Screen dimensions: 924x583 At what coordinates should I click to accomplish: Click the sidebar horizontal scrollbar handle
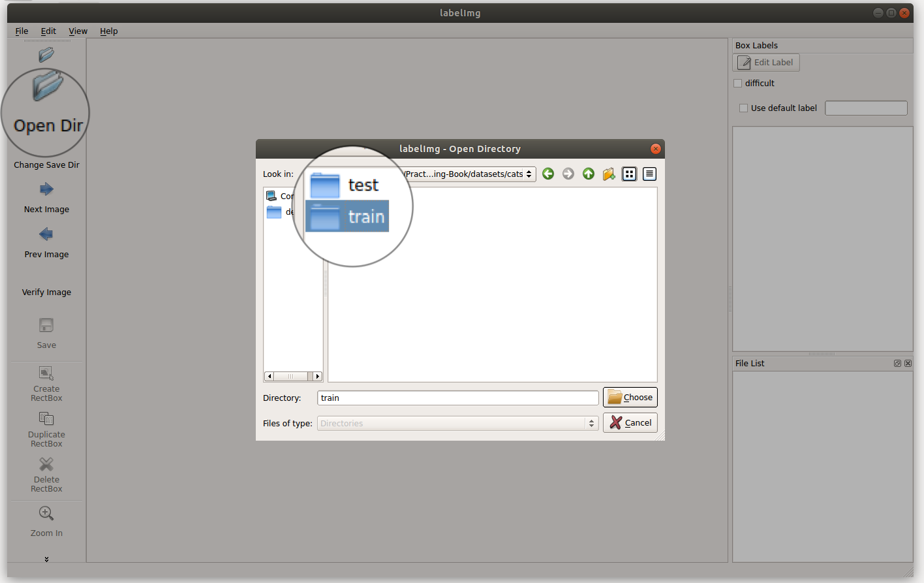point(290,376)
